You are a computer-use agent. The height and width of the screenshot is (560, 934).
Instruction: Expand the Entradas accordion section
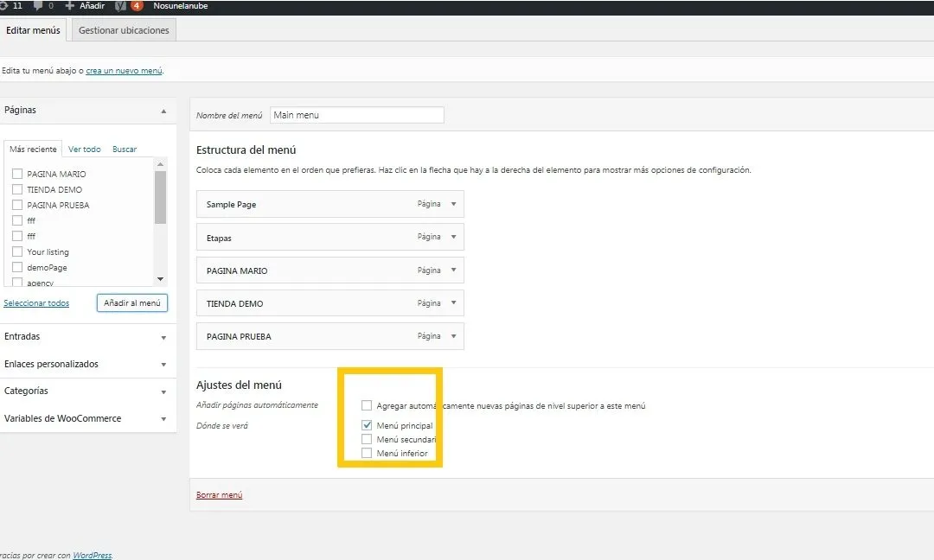[x=163, y=337]
